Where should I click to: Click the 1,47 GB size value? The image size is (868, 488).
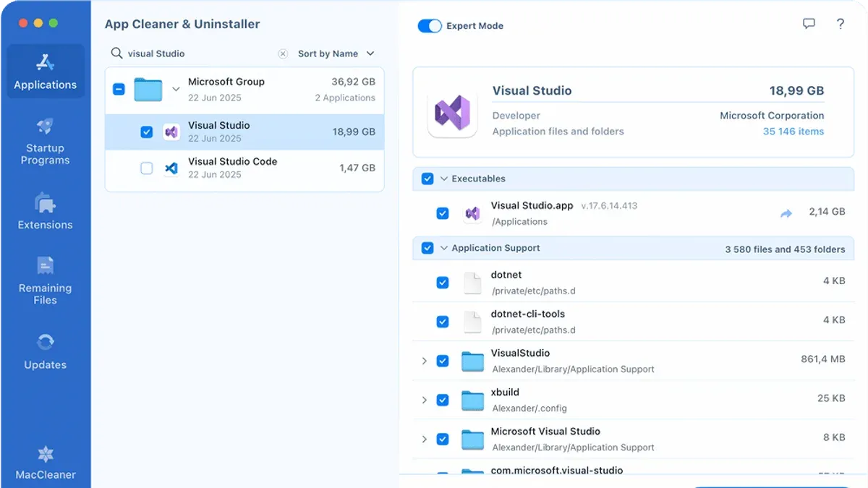(x=357, y=168)
